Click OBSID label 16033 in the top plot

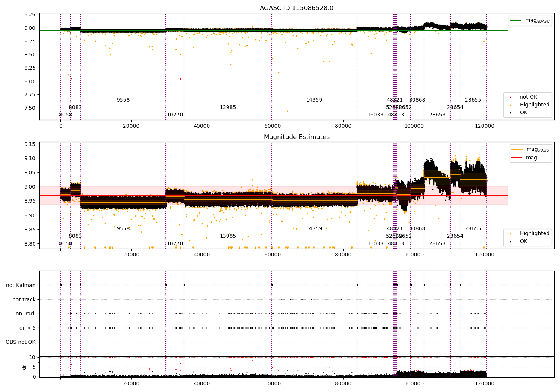pyautogui.click(x=375, y=115)
